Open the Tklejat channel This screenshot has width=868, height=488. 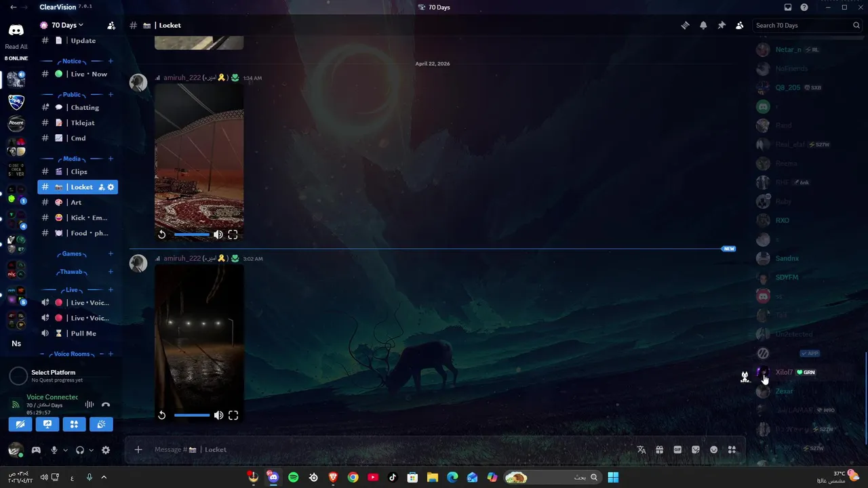point(78,123)
